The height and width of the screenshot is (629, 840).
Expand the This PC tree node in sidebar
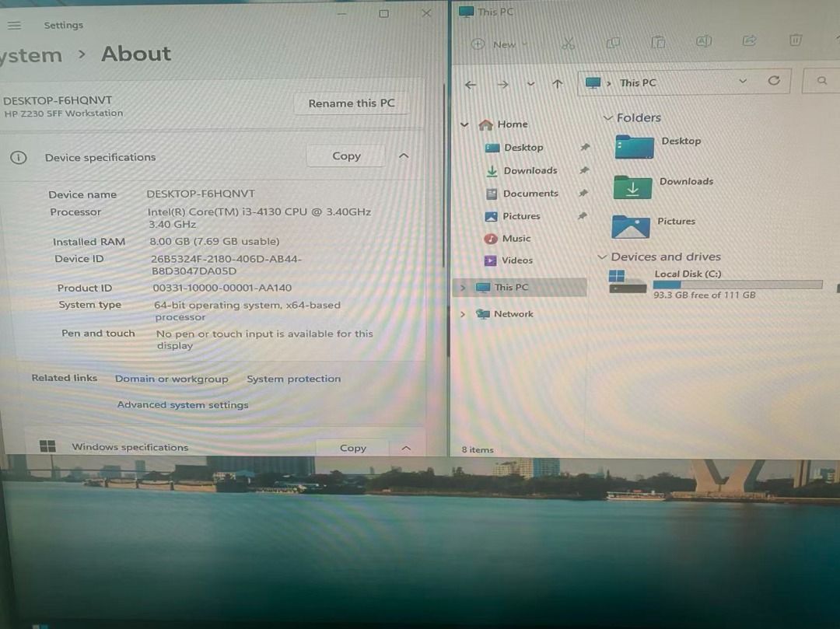click(x=463, y=288)
